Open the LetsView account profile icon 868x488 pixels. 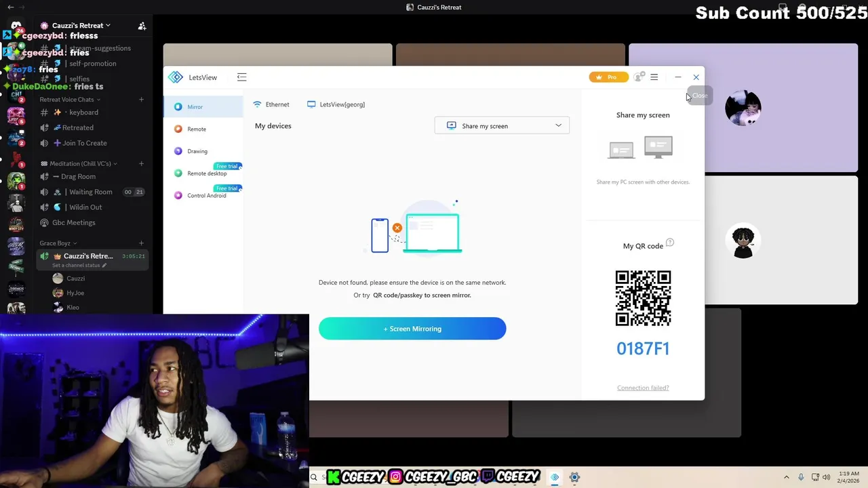click(638, 77)
